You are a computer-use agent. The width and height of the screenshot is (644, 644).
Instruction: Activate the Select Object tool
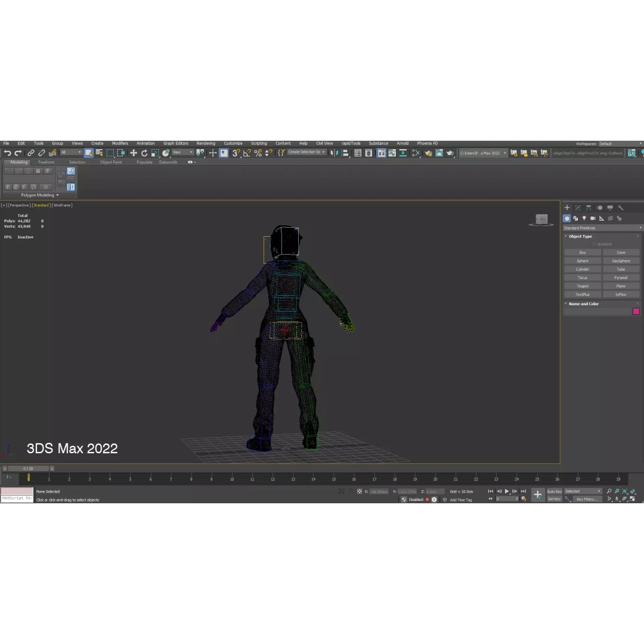(88, 153)
